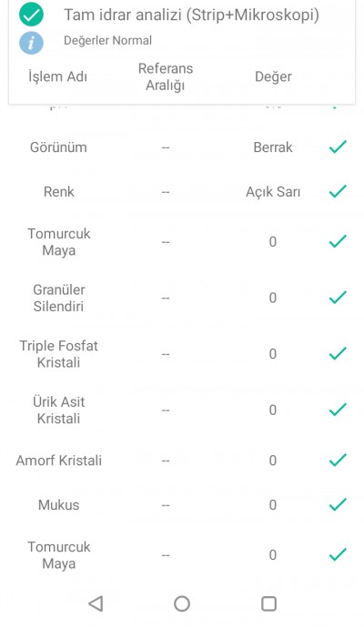Screen dimensions: 364x628
Task: Tap the checkmark next to Renk
Action: [x=338, y=191]
